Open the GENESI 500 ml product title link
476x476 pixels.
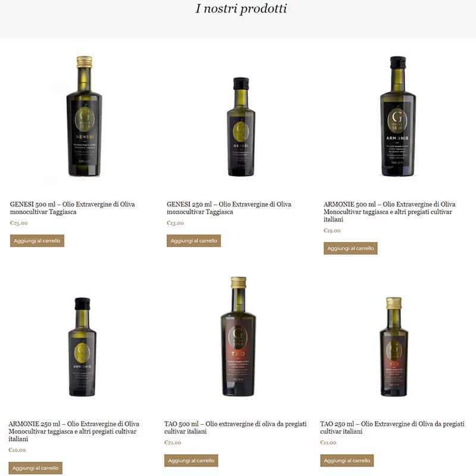pyautogui.click(x=73, y=208)
